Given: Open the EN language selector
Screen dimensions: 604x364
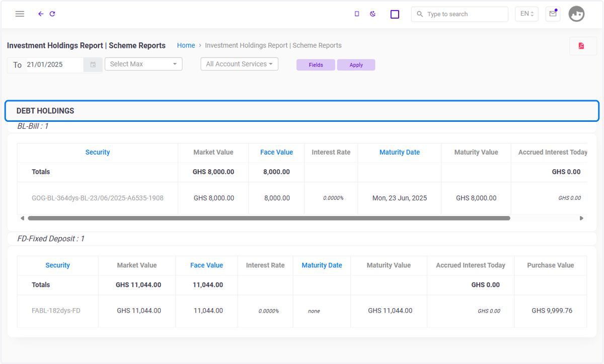Looking at the screenshot, I should 527,14.
